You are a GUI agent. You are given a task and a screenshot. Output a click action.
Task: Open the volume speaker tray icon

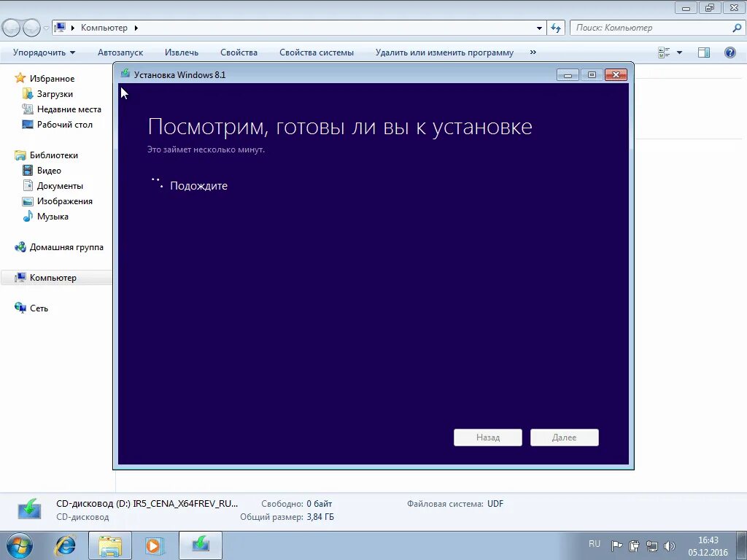(x=670, y=545)
